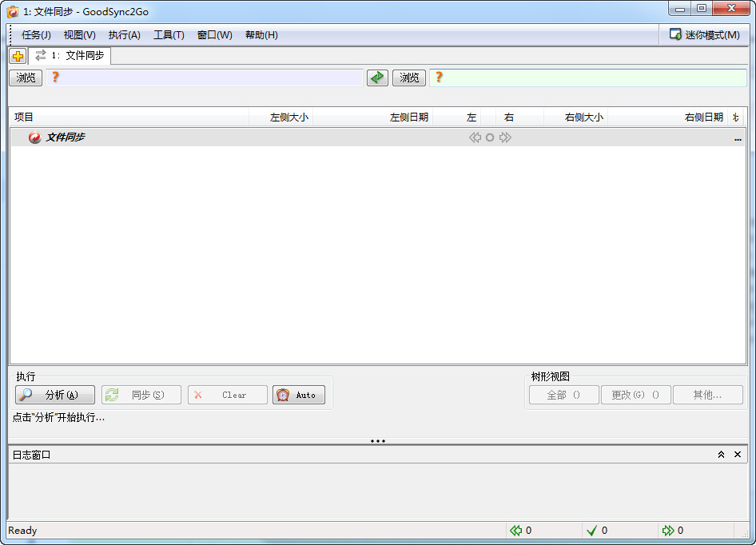The height and width of the screenshot is (545, 756).
Task: Switch to 迷你模式 mini mode
Action: pyautogui.click(x=704, y=35)
